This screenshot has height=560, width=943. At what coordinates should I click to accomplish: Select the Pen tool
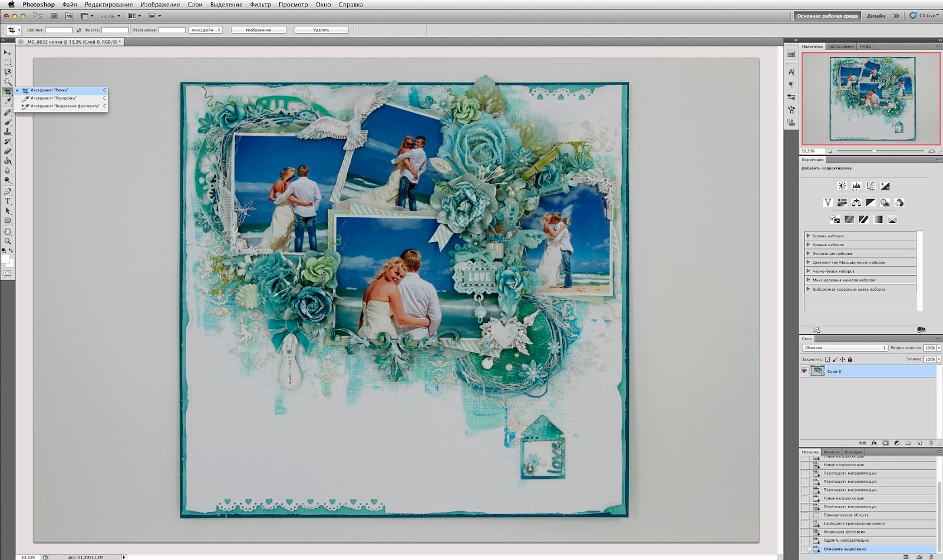(8, 191)
